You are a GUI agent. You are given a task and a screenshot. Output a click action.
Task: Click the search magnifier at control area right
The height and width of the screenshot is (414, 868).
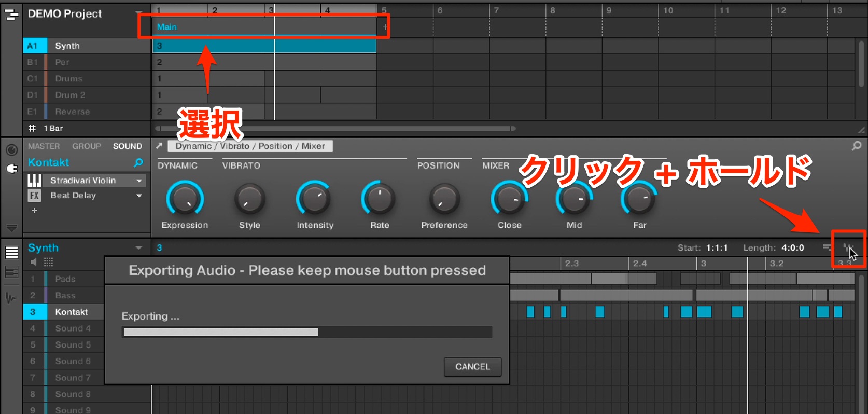coord(857,146)
